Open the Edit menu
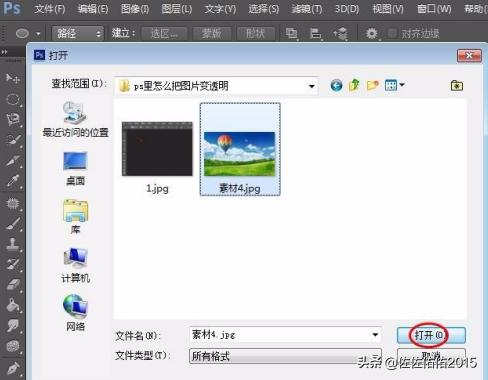This screenshot has height=380, width=488. [93, 9]
